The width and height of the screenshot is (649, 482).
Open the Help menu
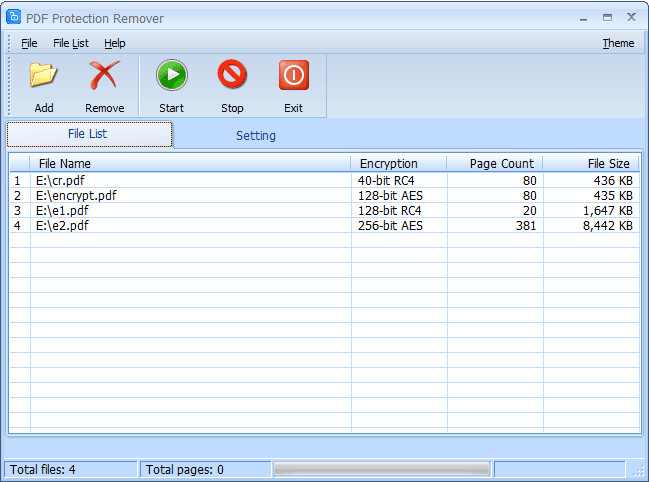point(115,43)
